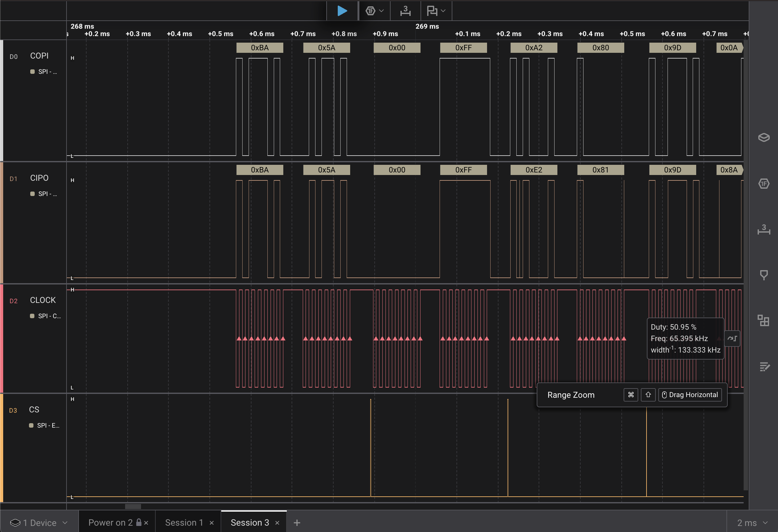Screen dimensions: 778x532
Task: Open the Measurements panel in the right sidebar
Action: (764, 229)
